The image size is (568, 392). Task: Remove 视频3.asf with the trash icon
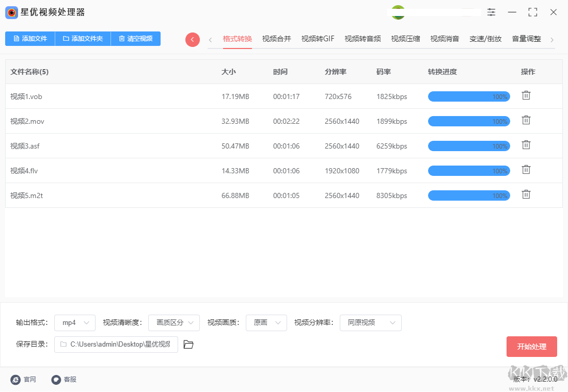(x=526, y=145)
